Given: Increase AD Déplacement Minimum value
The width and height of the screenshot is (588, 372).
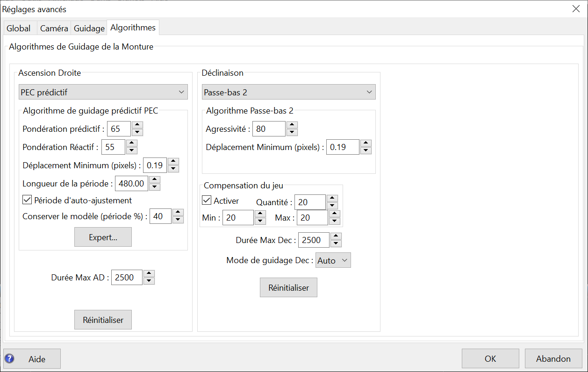Looking at the screenshot, I should (173, 161).
